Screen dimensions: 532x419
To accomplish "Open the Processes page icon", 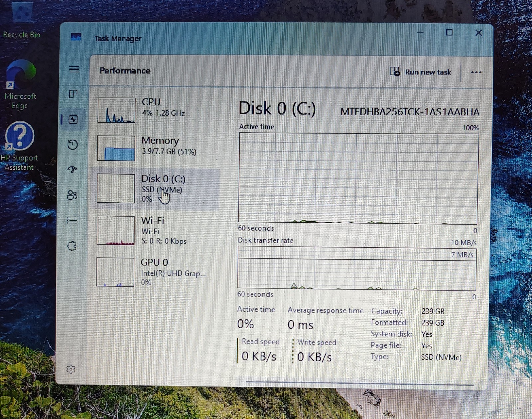I will point(73,94).
